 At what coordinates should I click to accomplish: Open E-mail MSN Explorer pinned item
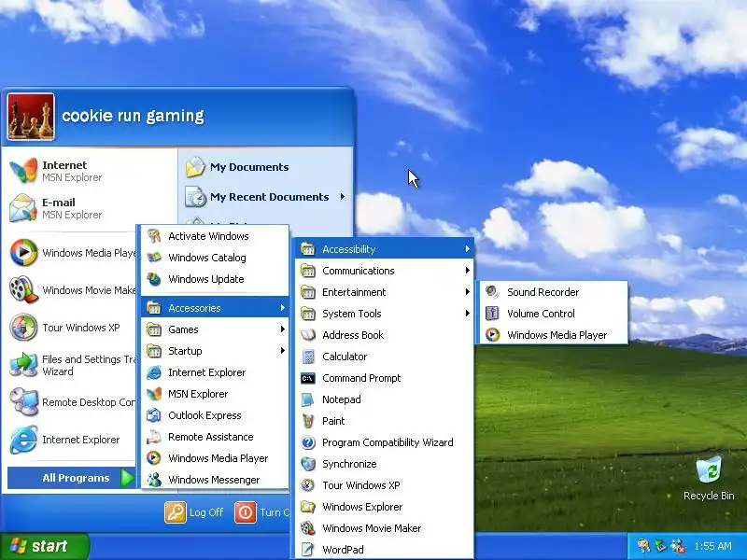click(x=90, y=208)
